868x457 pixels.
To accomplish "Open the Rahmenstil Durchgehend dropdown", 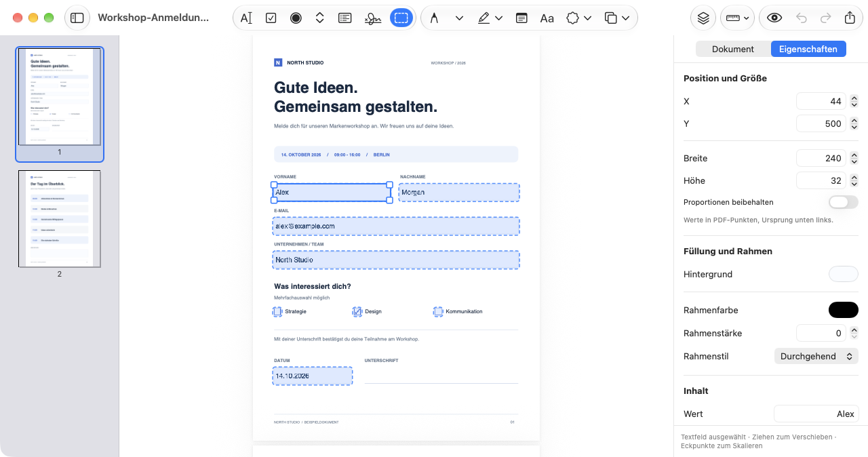I will click(816, 356).
